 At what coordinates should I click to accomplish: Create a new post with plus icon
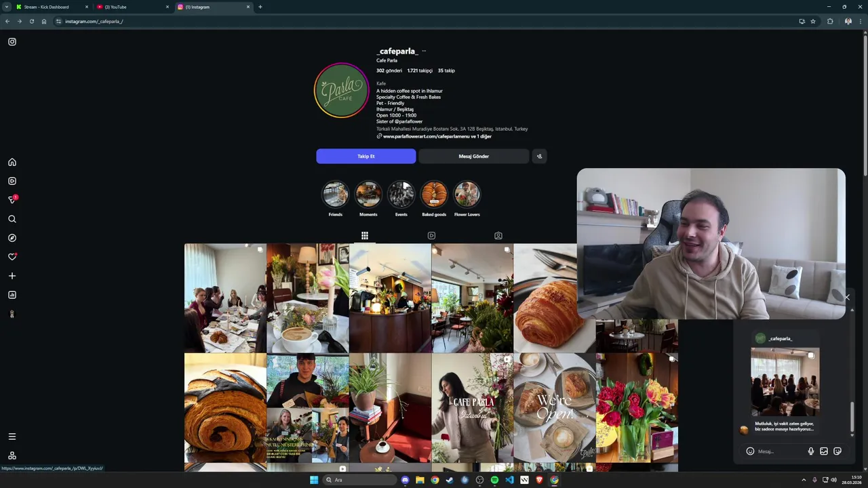tap(12, 276)
